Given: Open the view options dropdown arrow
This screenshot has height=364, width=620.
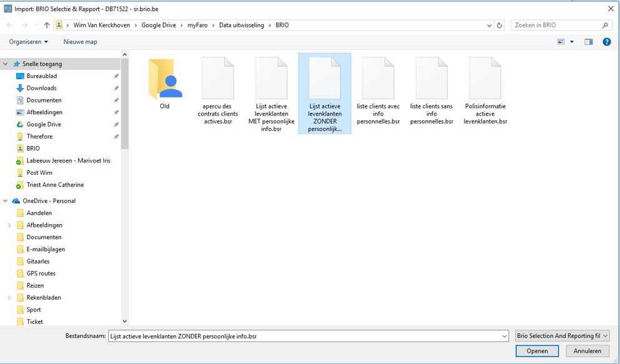Looking at the screenshot, I should click(x=572, y=42).
